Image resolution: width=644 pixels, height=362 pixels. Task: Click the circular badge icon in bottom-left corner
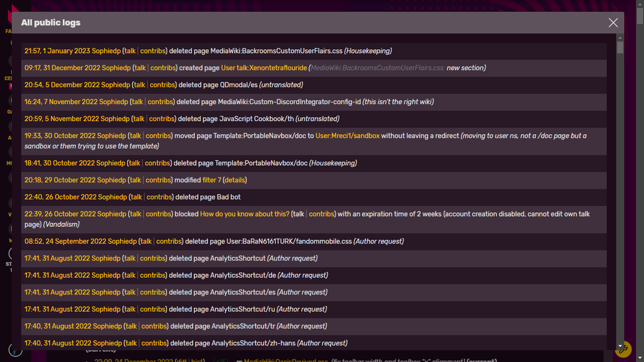[x=15, y=349]
